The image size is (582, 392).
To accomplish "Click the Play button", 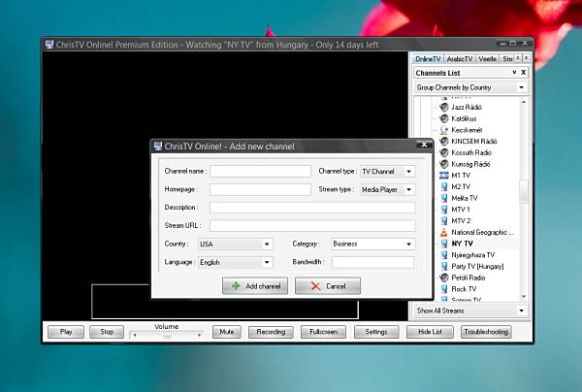I will point(66,332).
